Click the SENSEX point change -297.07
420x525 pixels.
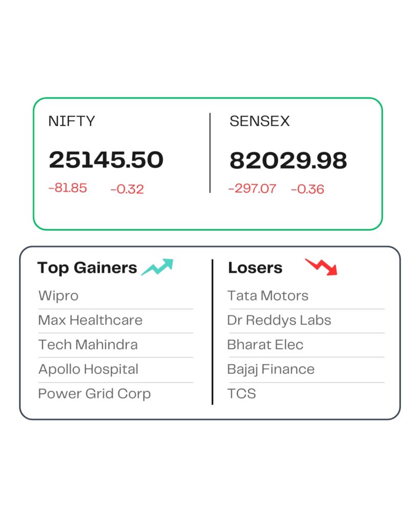pos(252,189)
